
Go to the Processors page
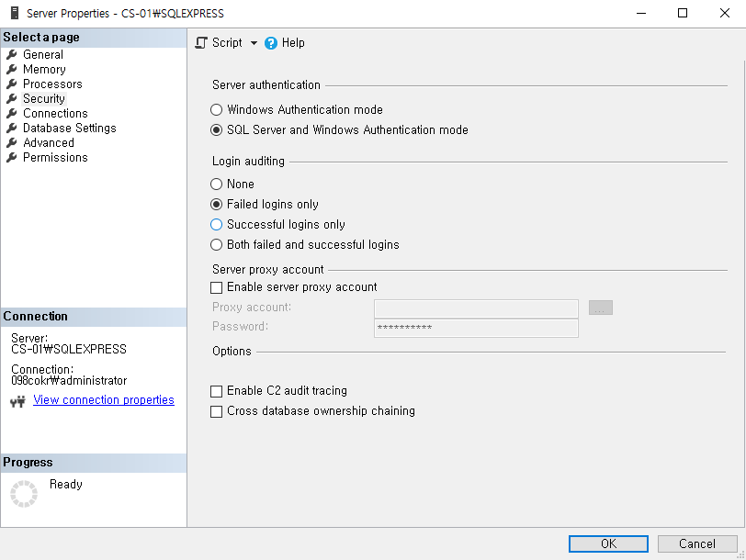52,84
